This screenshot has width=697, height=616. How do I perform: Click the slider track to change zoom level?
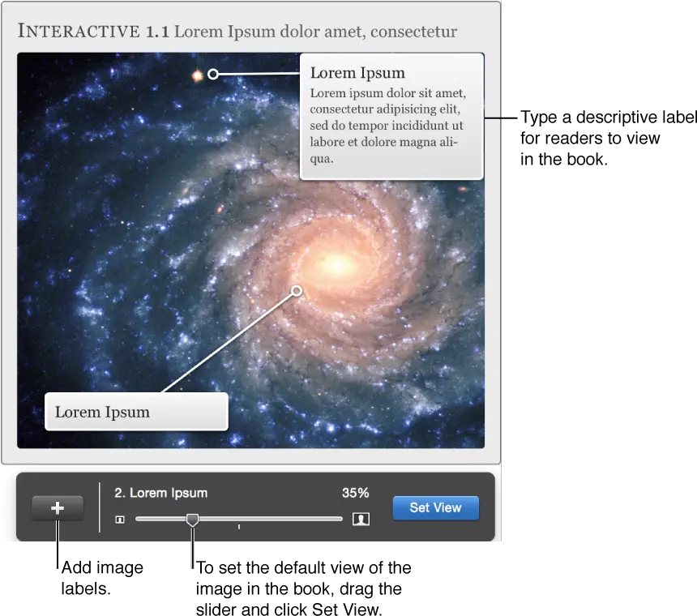click(x=284, y=519)
